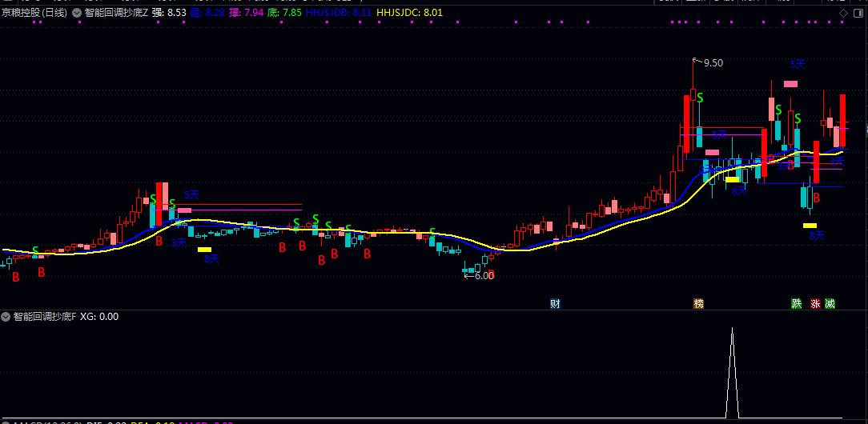Click the 6.00 low price annotation

pos(484,276)
